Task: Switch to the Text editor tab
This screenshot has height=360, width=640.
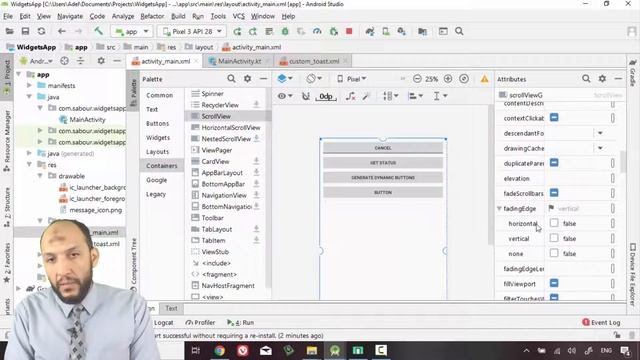Action: coord(171,308)
